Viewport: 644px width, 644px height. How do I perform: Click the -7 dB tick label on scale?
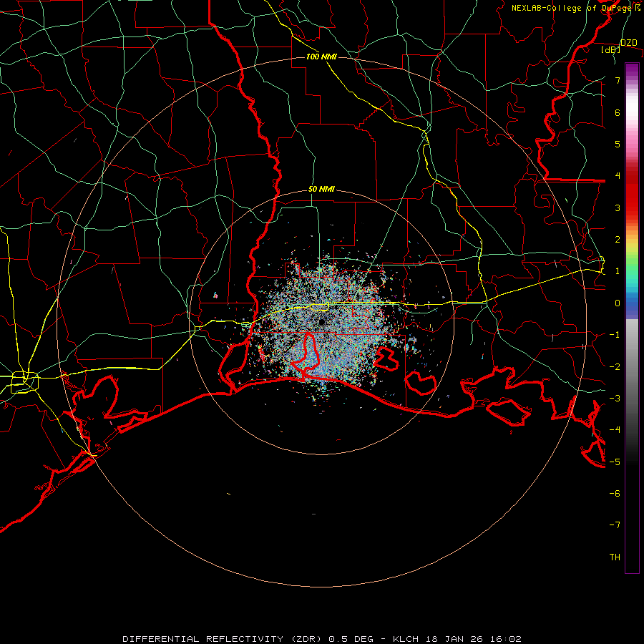tap(615, 525)
